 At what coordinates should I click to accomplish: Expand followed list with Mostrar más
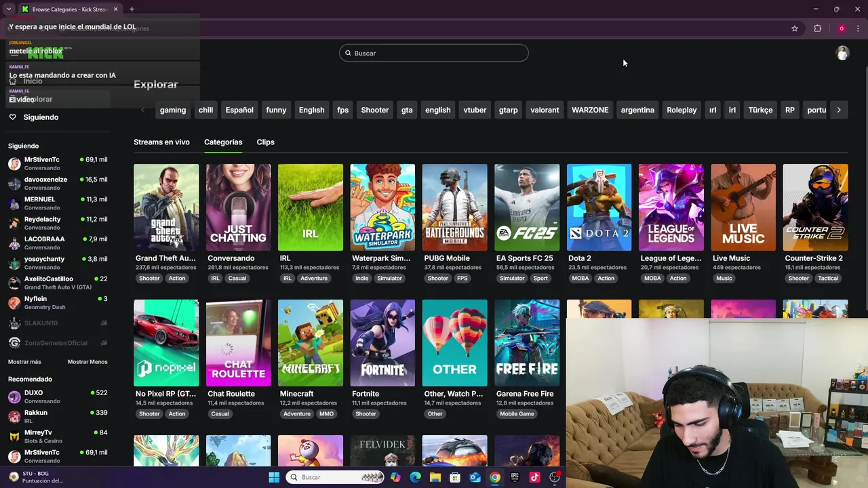coord(24,362)
